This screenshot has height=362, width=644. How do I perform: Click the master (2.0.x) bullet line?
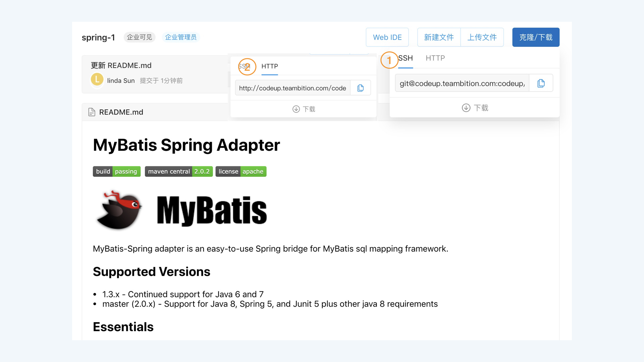pos(270,304)
